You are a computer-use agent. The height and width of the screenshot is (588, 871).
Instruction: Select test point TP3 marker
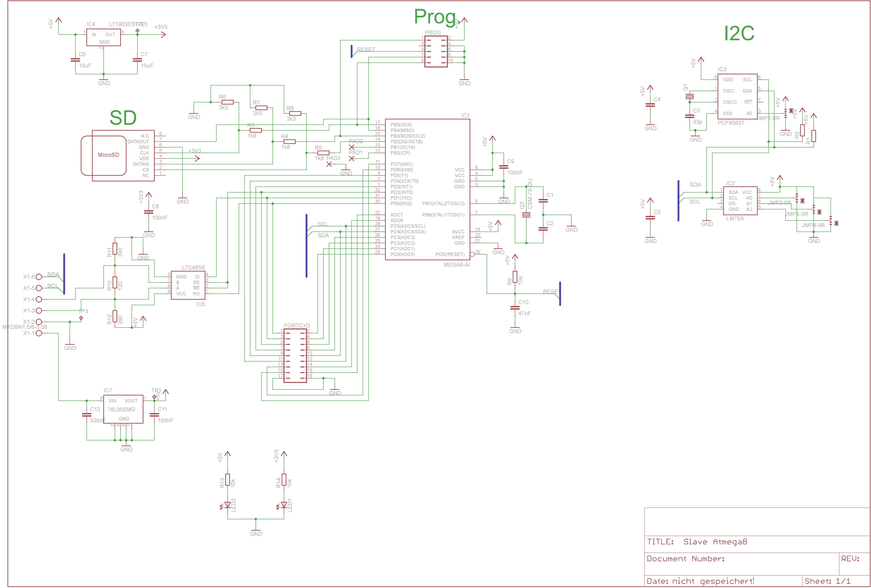(x=81, y=318)
